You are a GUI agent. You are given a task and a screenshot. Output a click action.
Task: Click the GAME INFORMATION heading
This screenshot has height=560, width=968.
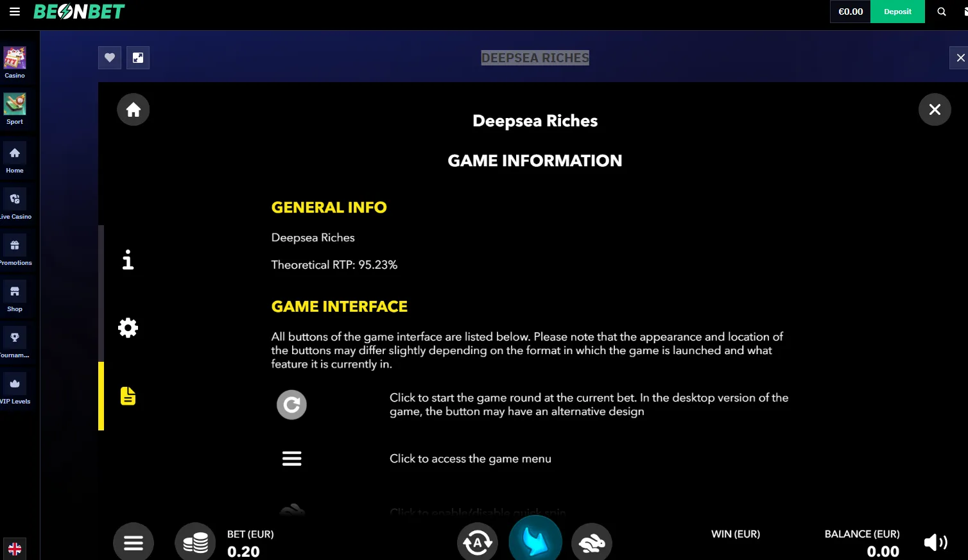click(535, 160)
